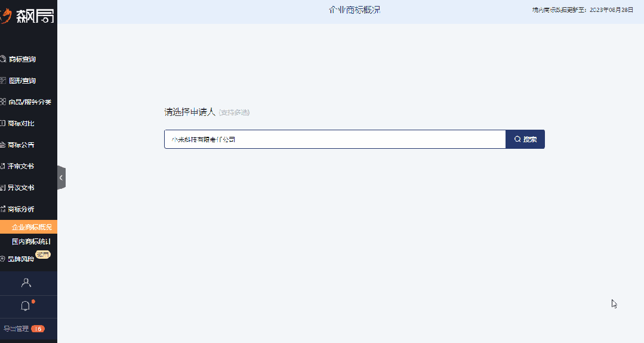Select the 国内商标统计 submenu item
644x343 pixels.
31,241
